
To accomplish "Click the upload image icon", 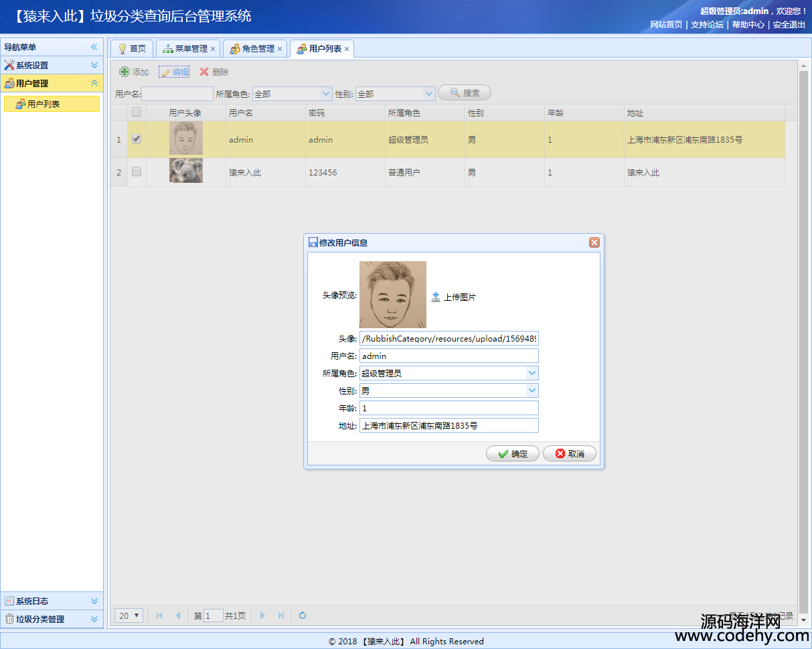I will click(436, 297).
